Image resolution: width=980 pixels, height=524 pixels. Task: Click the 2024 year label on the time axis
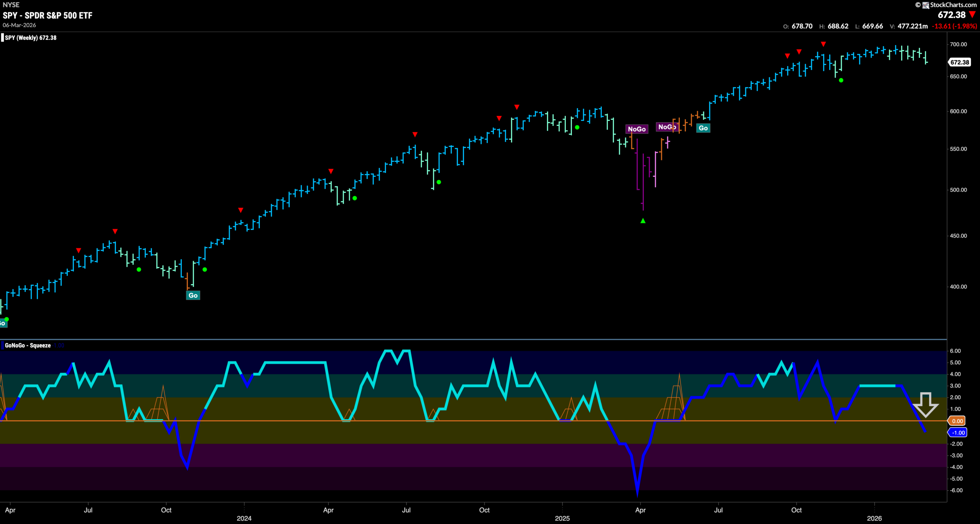(x=244, y=518)
